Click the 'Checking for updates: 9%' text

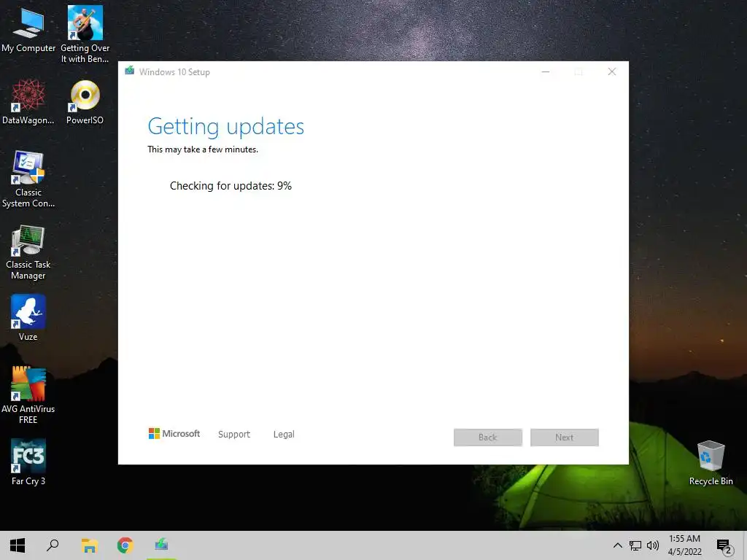pos(231,186)
